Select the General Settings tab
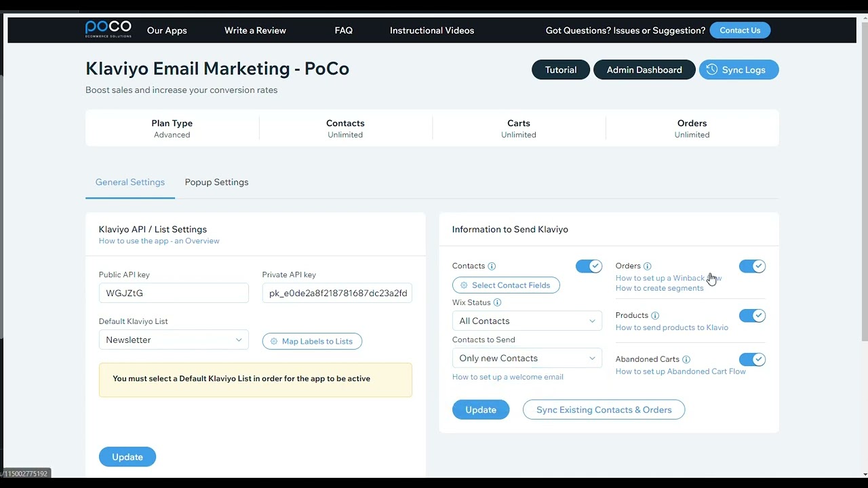Viewport: 868px width, 488px height. pos(130,182)
